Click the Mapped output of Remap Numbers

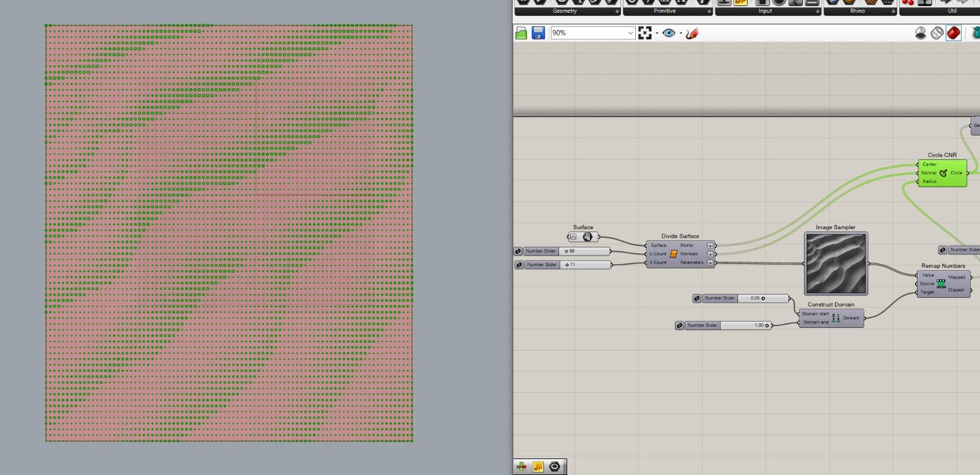957,277
